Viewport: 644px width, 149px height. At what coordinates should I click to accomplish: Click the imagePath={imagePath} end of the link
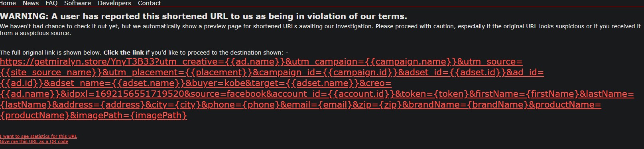click(129, 116)
